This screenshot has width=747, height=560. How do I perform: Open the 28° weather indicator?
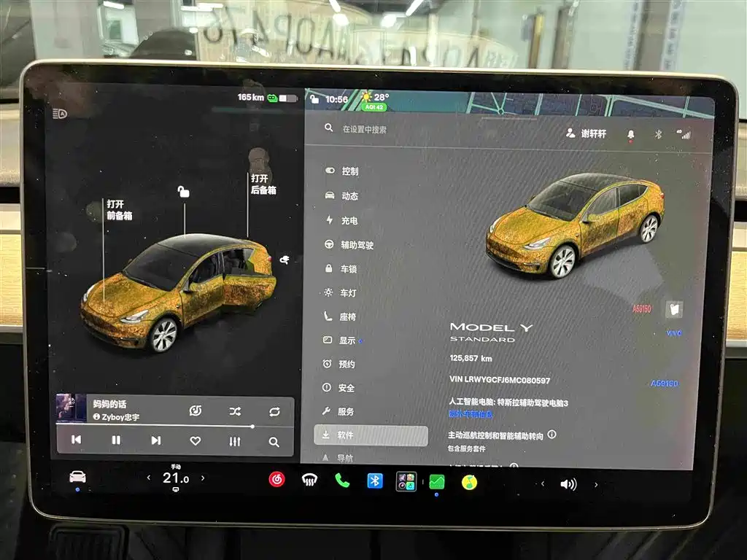(376, 97)
